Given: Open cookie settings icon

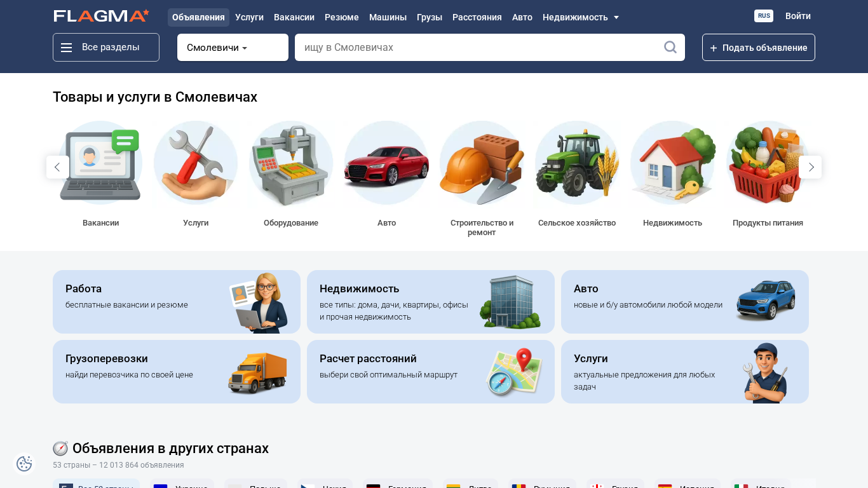Looking at the screenshot, I should pos(24,464).
